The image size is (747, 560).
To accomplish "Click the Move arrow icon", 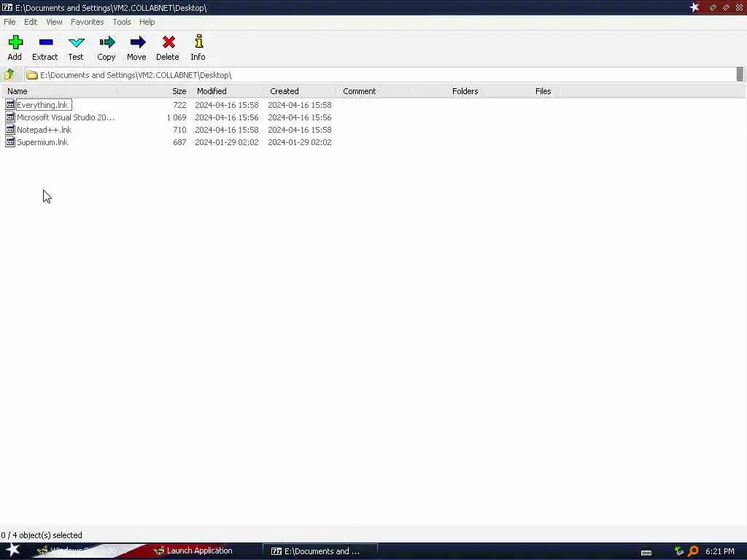I will 137,42.
